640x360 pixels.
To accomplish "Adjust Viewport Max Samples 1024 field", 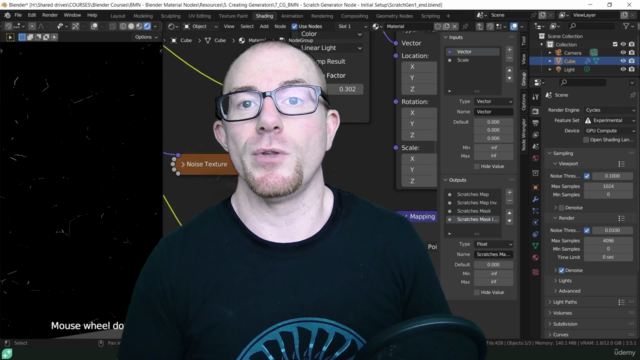I will (608, 186).
